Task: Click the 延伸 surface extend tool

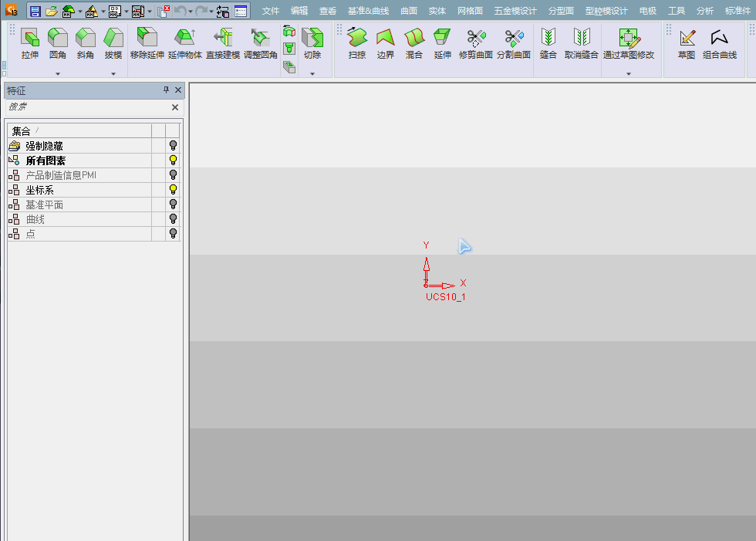Action: [x=442, y=44]
